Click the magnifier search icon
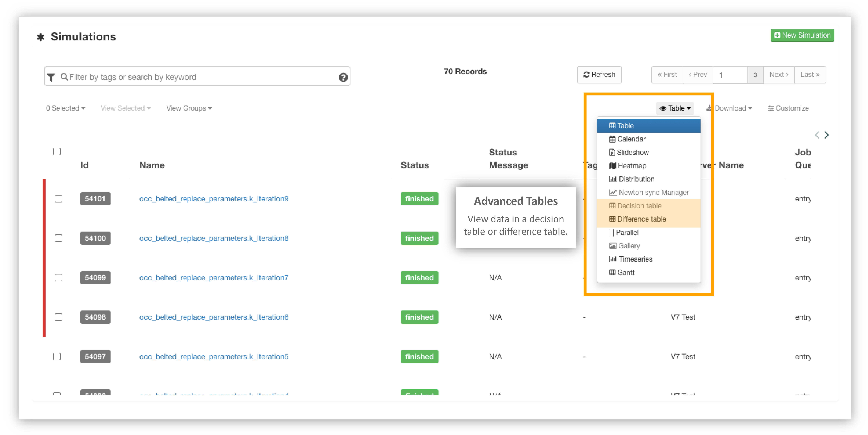The height and width of the screenshot is (435, 868). pos(64,77)
